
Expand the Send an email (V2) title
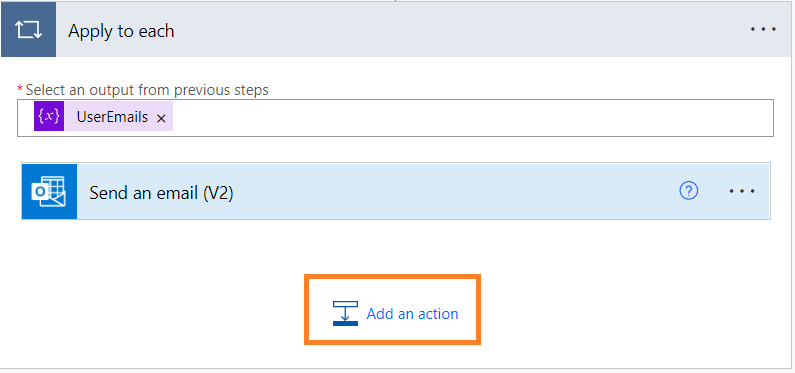[x=161, y=193]
